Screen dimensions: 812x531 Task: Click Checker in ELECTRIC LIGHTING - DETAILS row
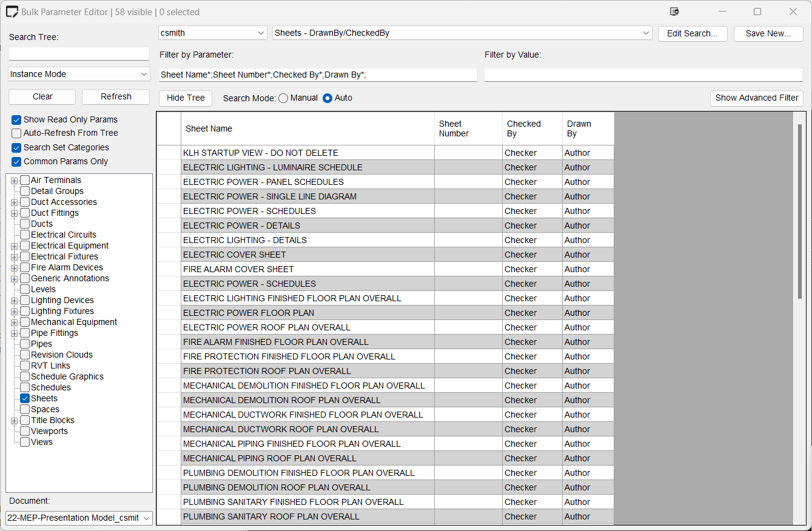coord(532,240)
